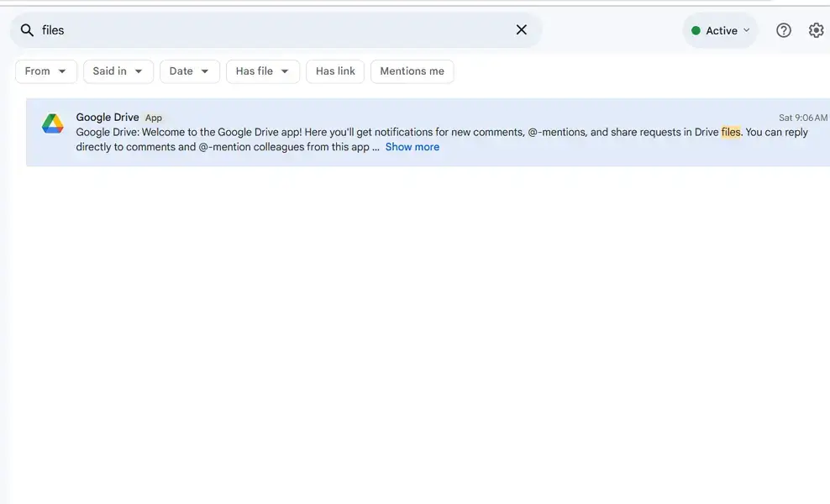
Task: Toggle the Has link filter
Action: coord(335,71)
